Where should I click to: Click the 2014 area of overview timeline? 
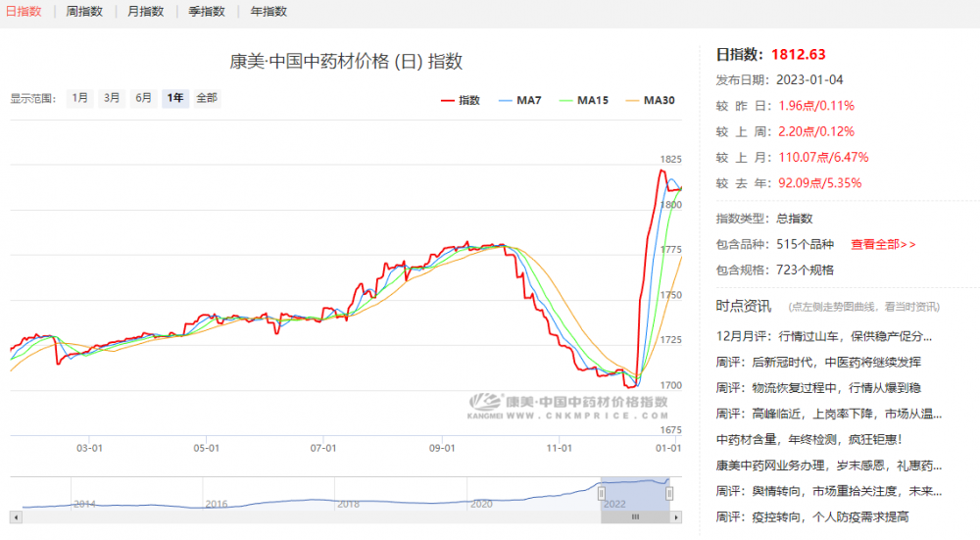(x=84, y=504)
